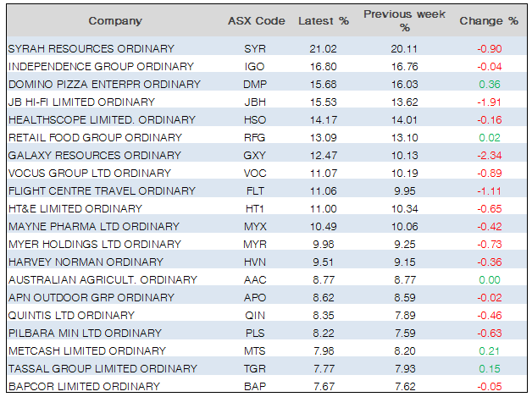The width and height of the screenshot is (532, 397).
Task: Select HEALTHSCOPE LIMITED. ORDINARY company name
Action: (x=103, y=119)
